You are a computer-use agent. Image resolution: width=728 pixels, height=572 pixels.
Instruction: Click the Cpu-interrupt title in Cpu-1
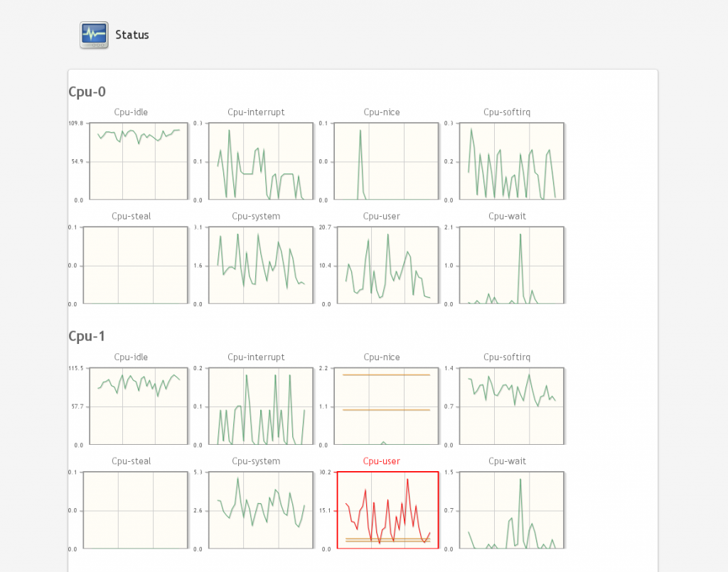point(256,357)
